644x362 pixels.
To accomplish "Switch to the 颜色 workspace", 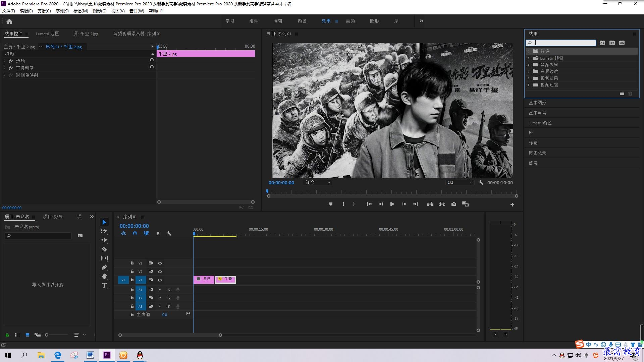I will click(302, 21).
